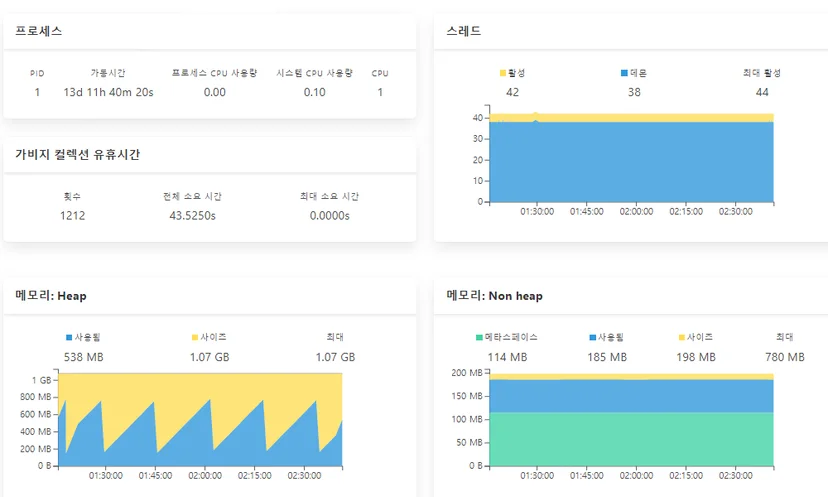
Task: Click the 30 axis label on thread chart
Action: pos(478,138)
